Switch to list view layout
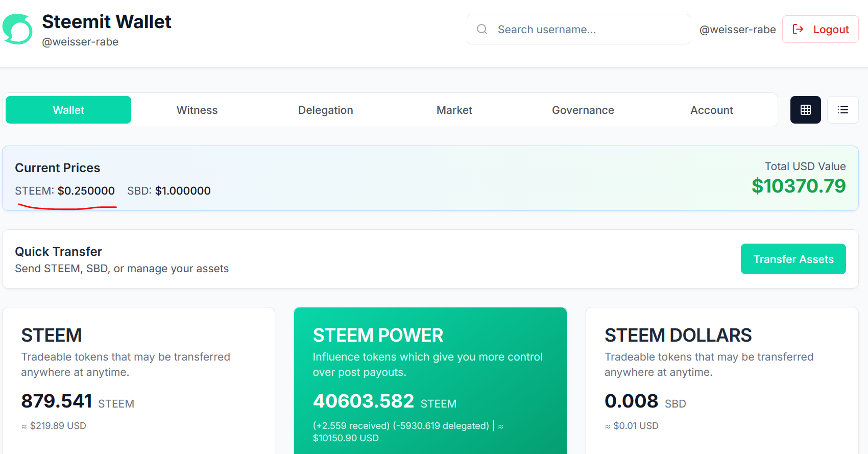The height and width of the screenshot is (454, 868). click(843, 110)
